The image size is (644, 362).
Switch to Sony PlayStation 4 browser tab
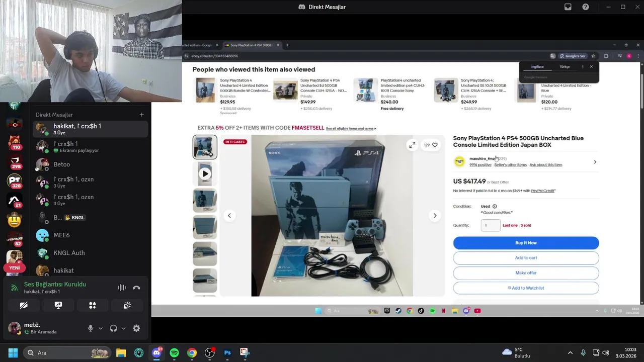pyautogui.click(x=251, y=45)
